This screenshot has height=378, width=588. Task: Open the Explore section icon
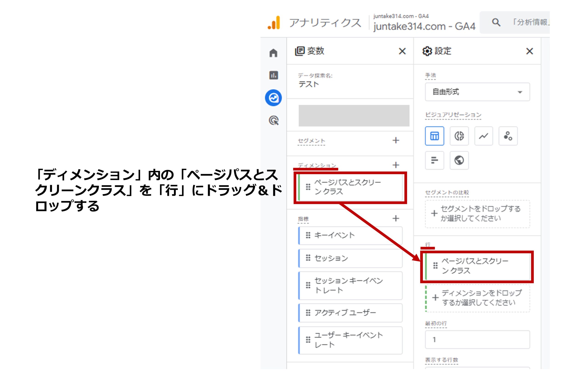[x=273, y=97]
